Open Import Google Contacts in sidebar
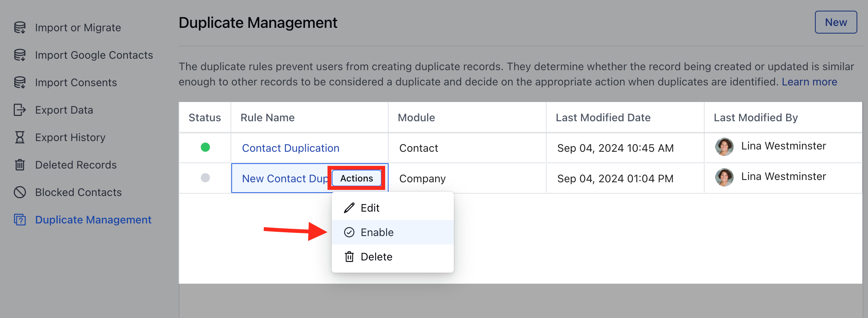 pyautogui.click(x=94, y=55)
